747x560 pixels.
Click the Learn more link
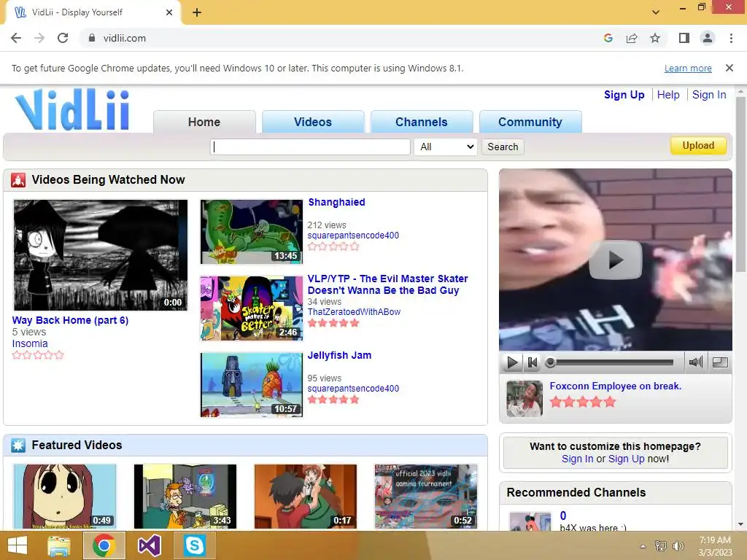pos(688,69)
